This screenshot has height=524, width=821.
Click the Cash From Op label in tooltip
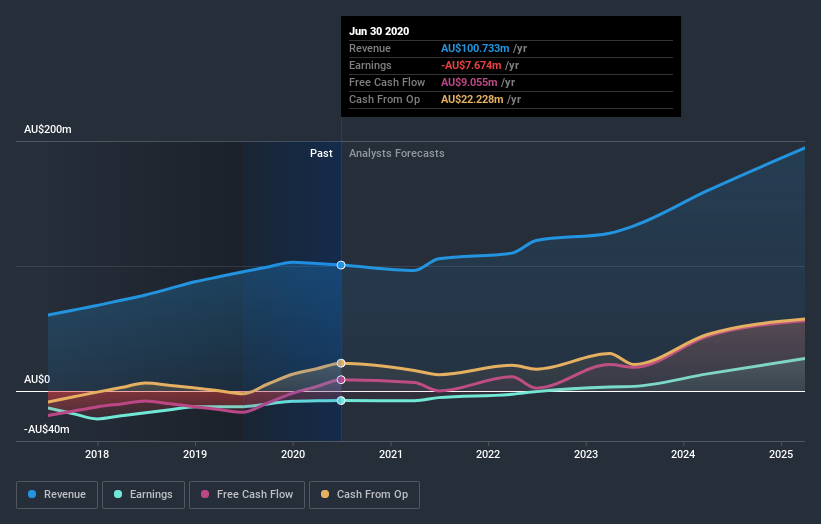pos(384,99)
